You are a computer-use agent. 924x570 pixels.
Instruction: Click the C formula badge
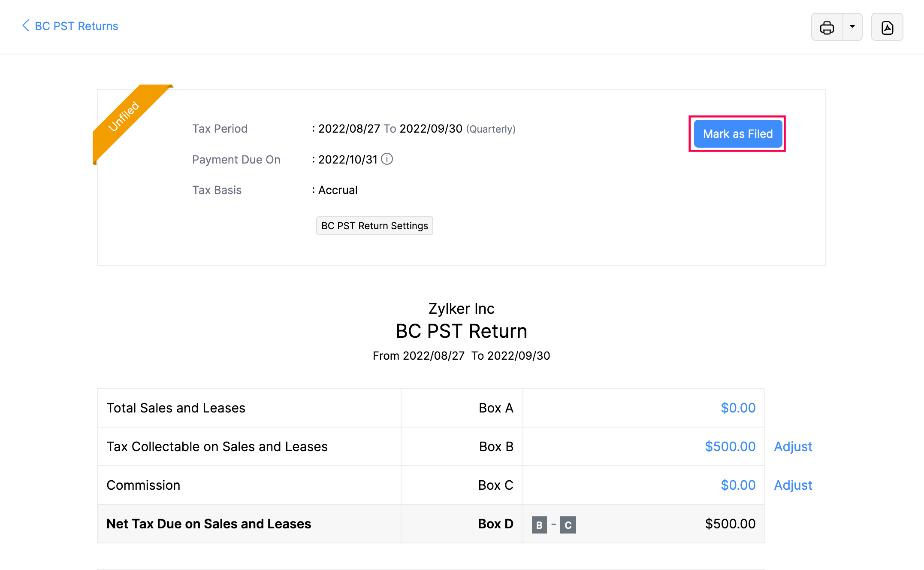tap(568, 525)
